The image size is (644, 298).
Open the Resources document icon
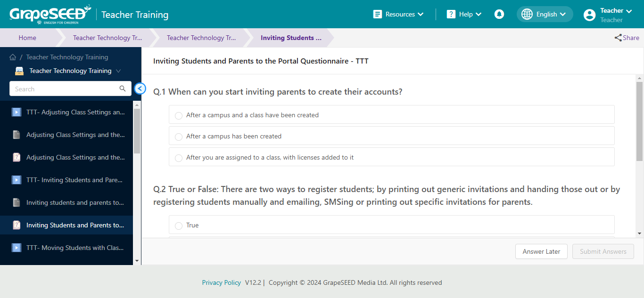pos(378,14)
